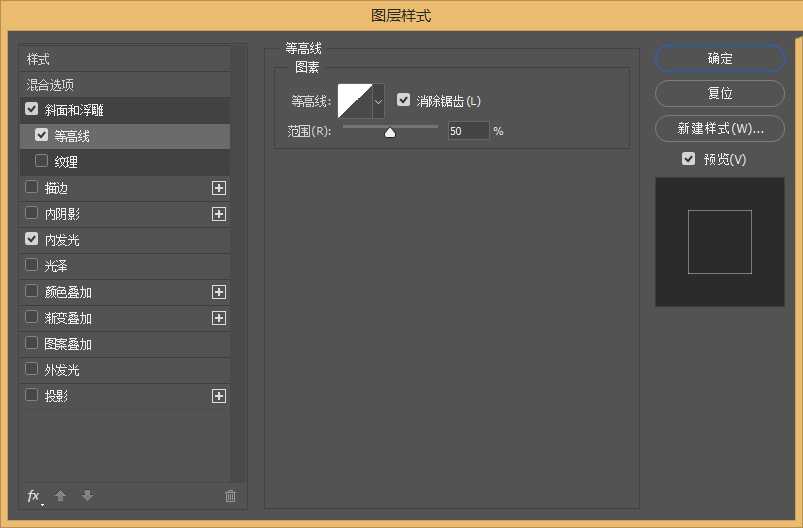Click the 等高线 contour curve thumbnail

(355, 101)
